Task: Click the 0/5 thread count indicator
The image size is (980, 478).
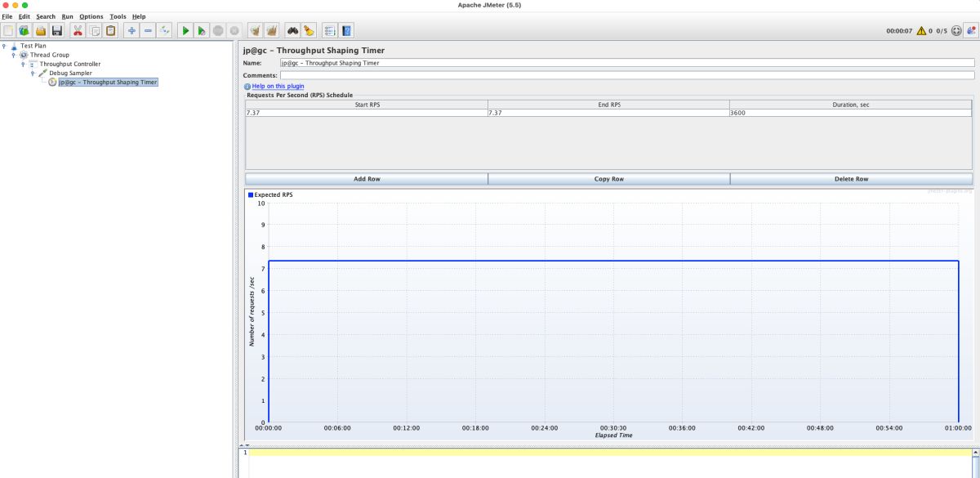Action: (942, 31)
